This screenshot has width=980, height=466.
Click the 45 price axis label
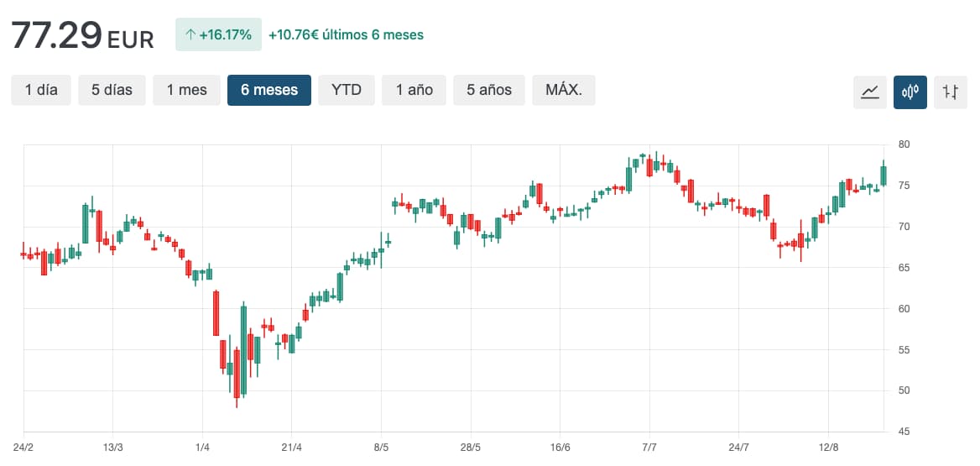tap(904, 432)
